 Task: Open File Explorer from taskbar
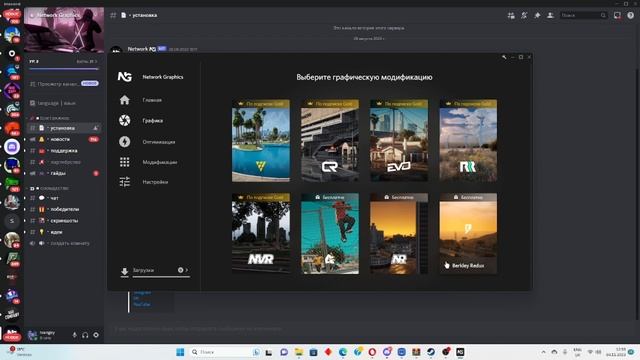(299, 352)
